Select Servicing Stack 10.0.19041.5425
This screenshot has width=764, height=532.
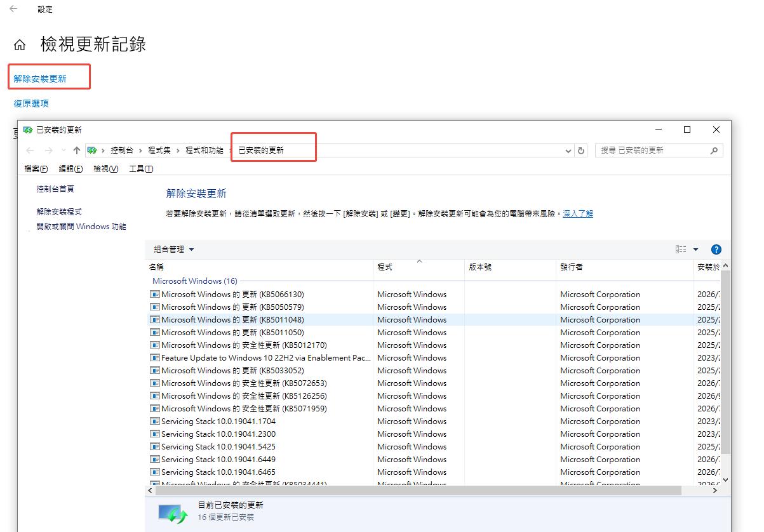435,447
